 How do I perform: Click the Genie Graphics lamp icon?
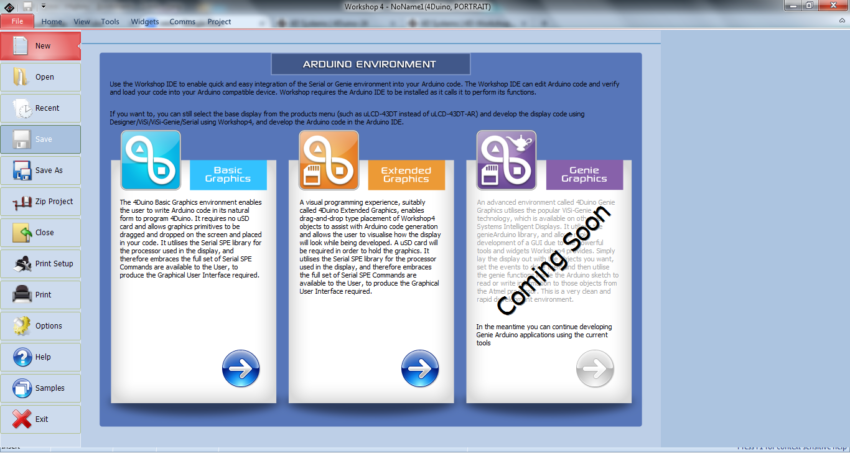506,161
